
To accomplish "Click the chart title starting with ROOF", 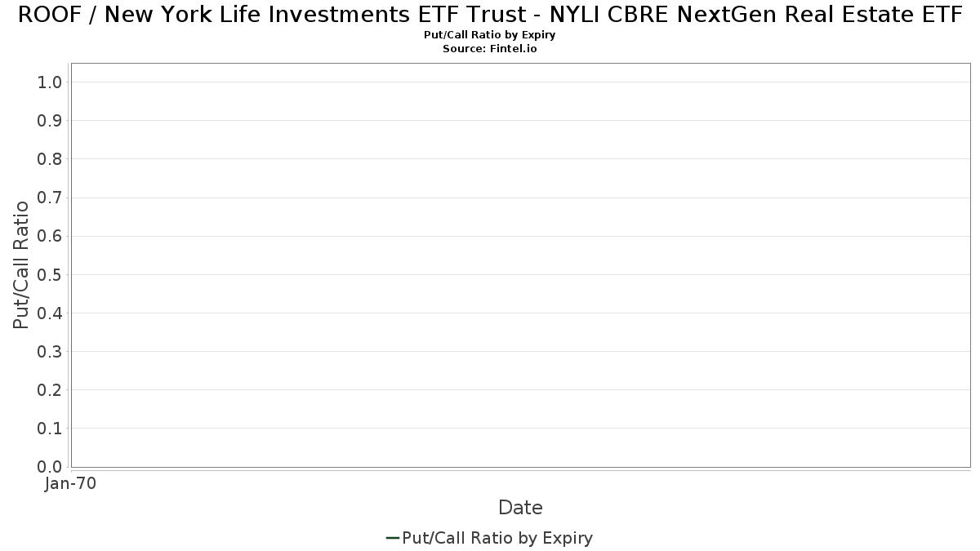I will [490, 15].
